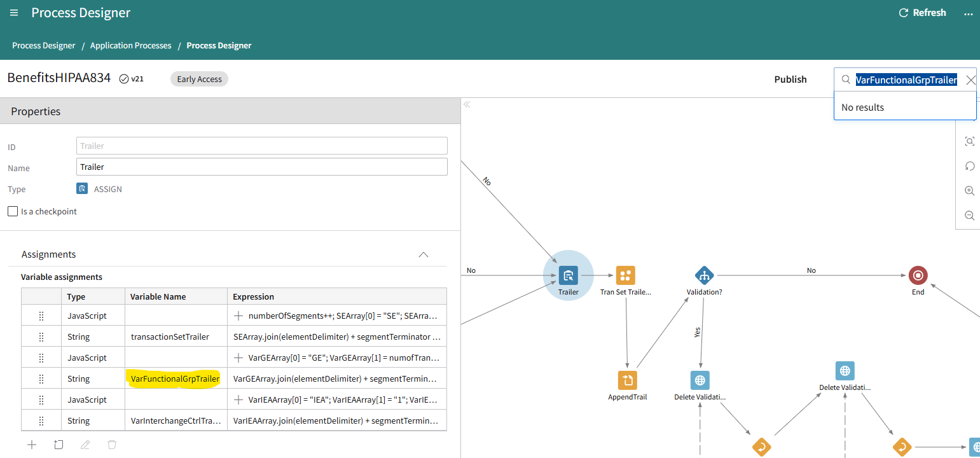Grab drag handle of VarInterchangeCtrlTra row

(41, 421)
